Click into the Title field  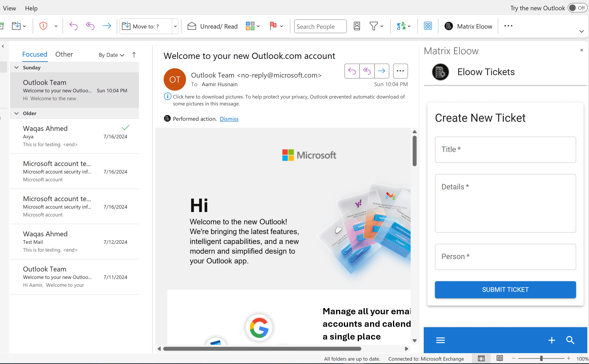[505, 150]
